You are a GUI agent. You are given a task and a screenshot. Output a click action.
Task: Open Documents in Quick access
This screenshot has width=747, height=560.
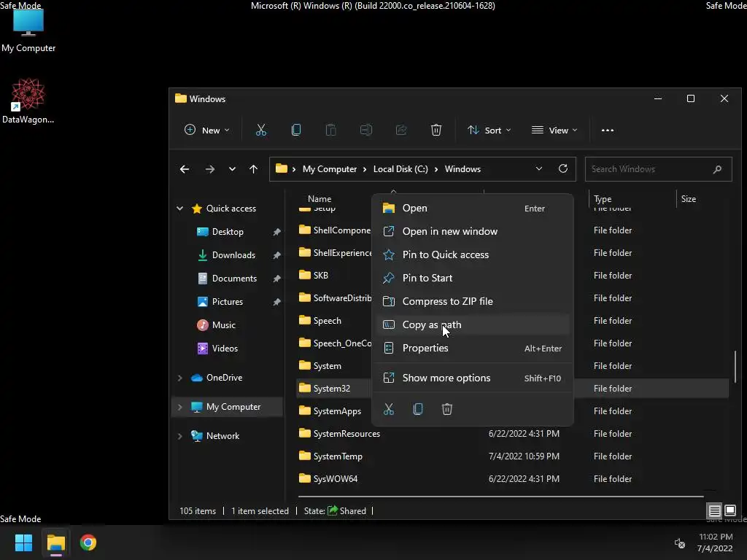pyautogui.click(x=234, y=279)
